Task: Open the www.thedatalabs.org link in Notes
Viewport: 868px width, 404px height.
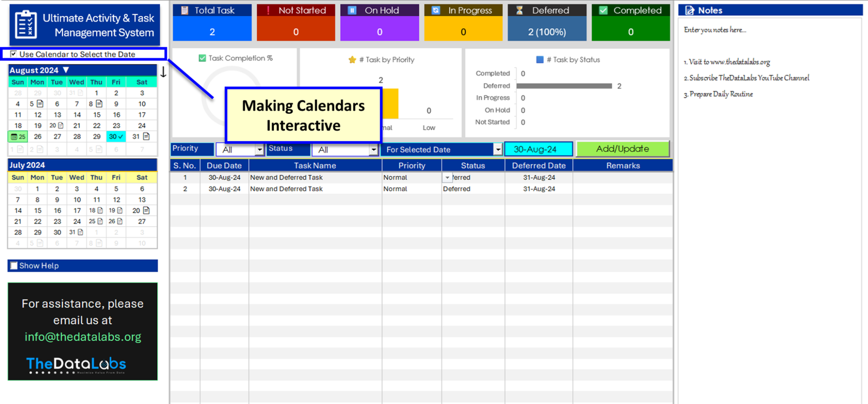Action: 740,62
